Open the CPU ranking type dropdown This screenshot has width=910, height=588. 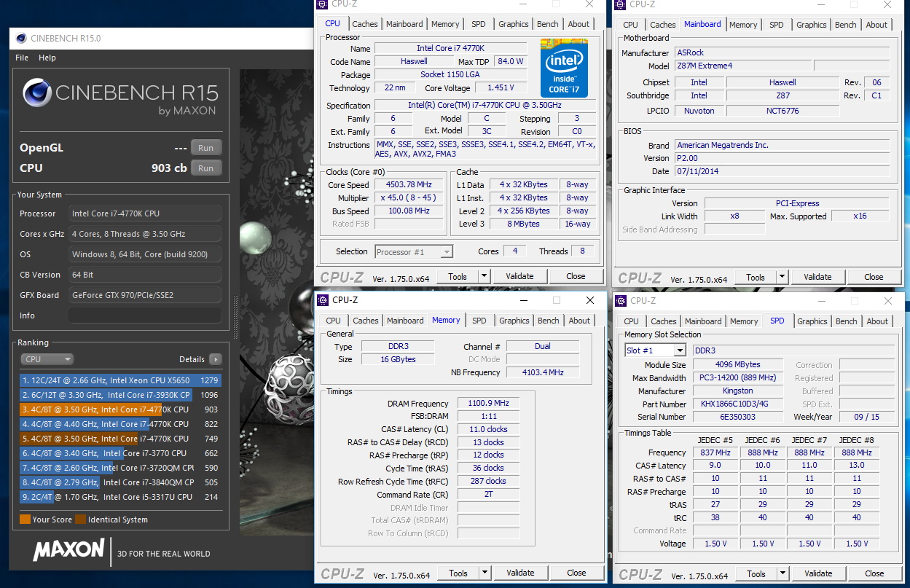pyautogui.click(x=47, y=359)
